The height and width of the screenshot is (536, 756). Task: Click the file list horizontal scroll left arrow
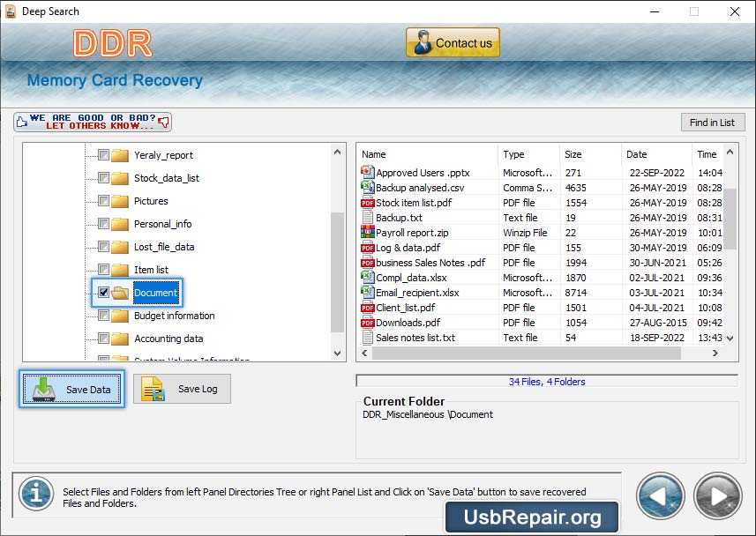364,353
